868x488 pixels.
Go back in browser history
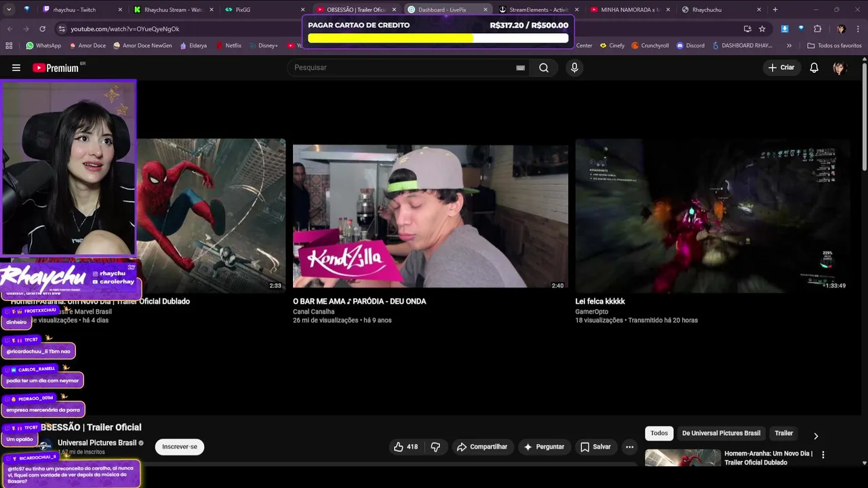(9, 28)
